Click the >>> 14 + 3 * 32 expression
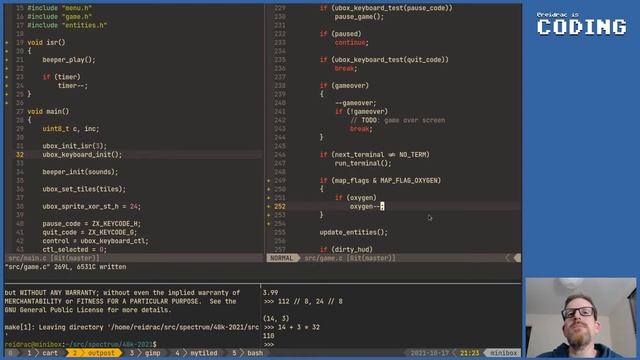Viewport: 640px width, 360px height. point(291,327)
